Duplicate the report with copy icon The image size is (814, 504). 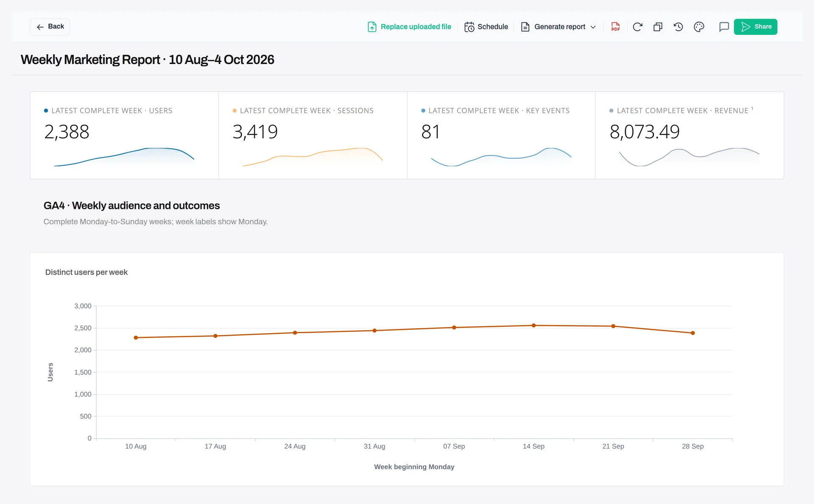pos(658,27)
